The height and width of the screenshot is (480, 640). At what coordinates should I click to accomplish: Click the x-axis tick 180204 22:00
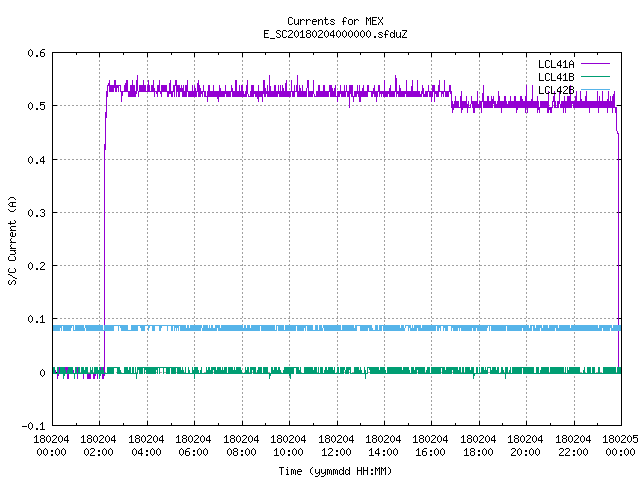573,445
